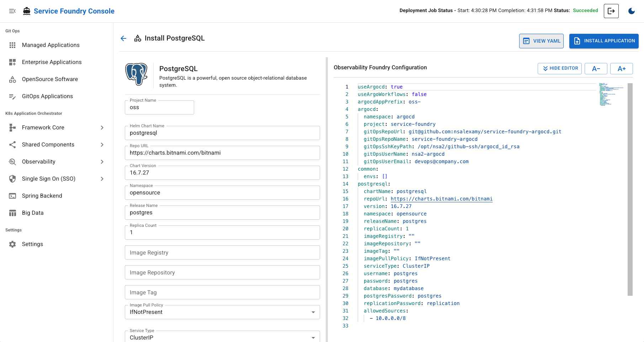Go back using the left arrow icon
This screenshot has height=342, width=644.
[123, 38]
